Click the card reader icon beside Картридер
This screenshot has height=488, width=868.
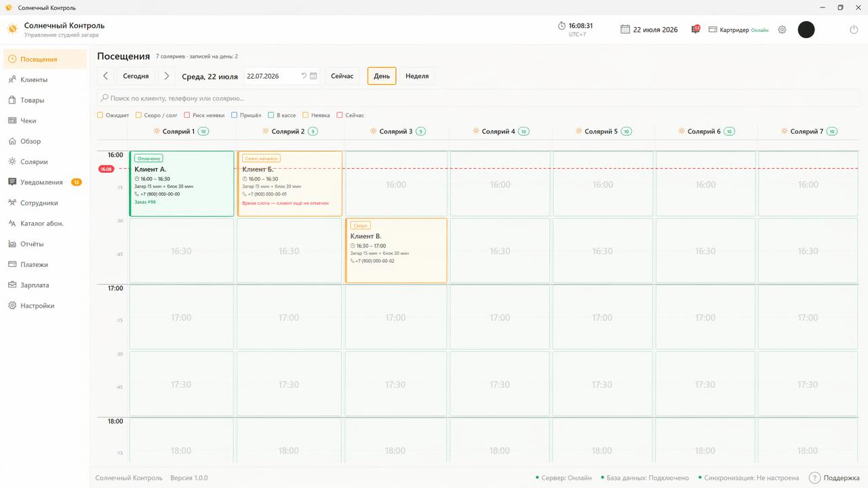(713, 30)
